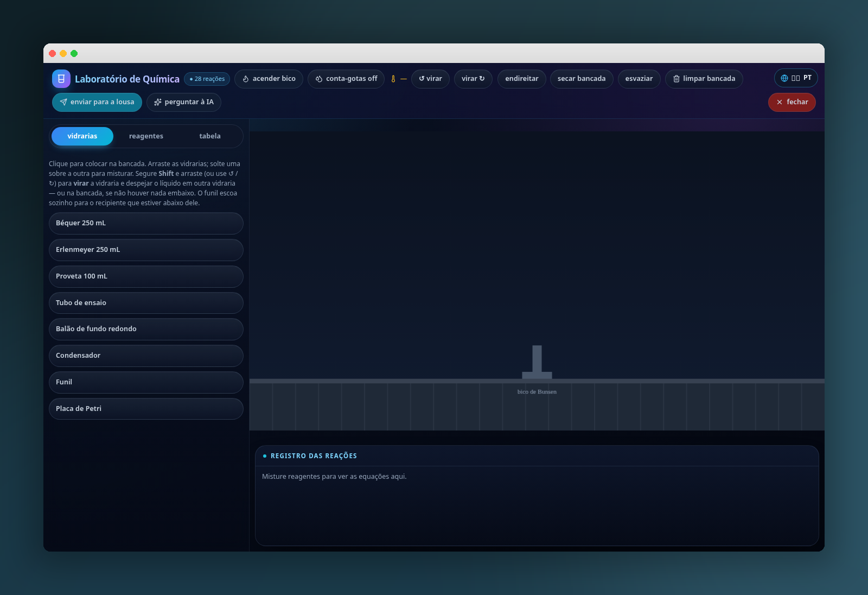
Task: Empty the glassware with esvaziar
Action: click(639, 79)
